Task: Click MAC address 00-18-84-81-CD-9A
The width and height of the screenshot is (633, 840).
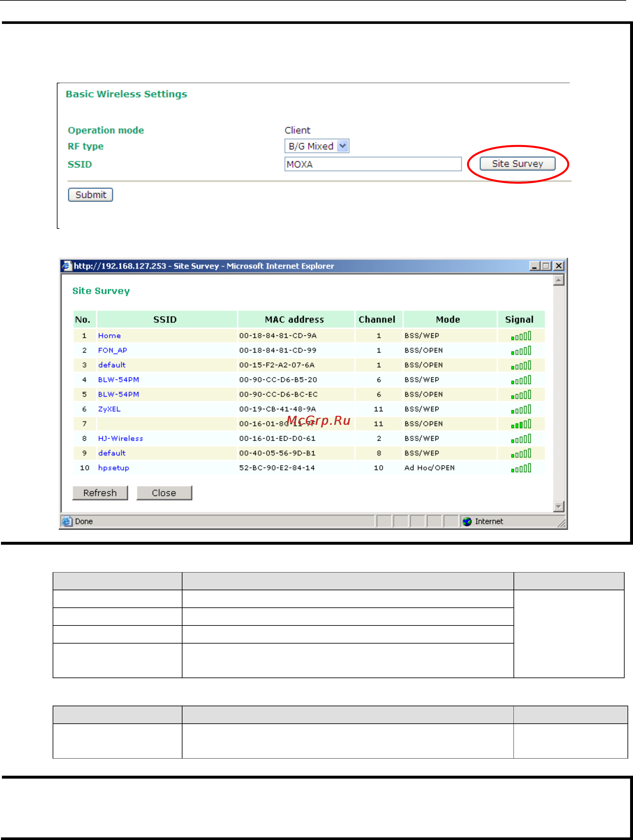Action: (x=278, y=335)
